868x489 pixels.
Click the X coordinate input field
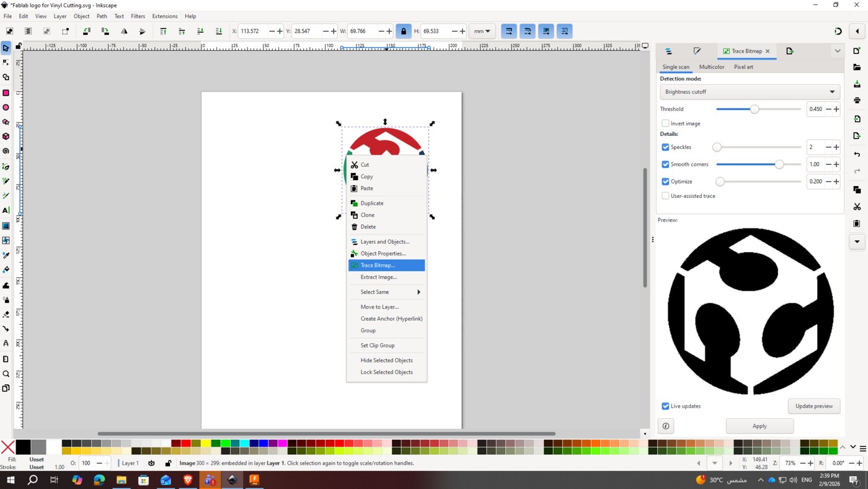click(254, 31)
